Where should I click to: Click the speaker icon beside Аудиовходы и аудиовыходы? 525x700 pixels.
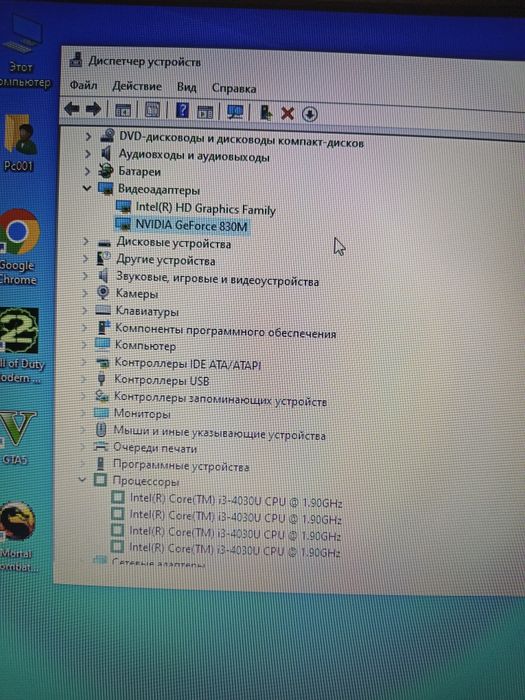(106, 154)
